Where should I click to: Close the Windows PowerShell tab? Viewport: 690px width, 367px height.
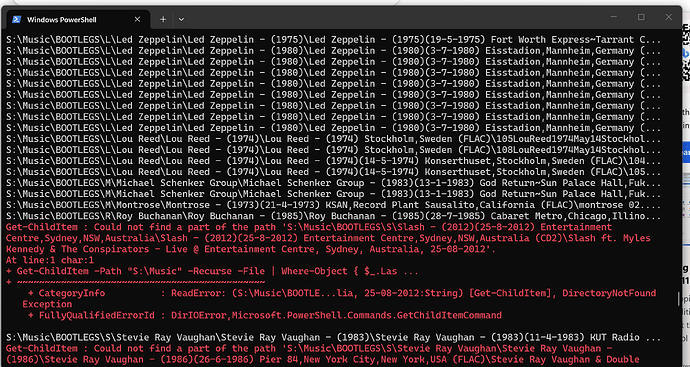pos(137,19)
